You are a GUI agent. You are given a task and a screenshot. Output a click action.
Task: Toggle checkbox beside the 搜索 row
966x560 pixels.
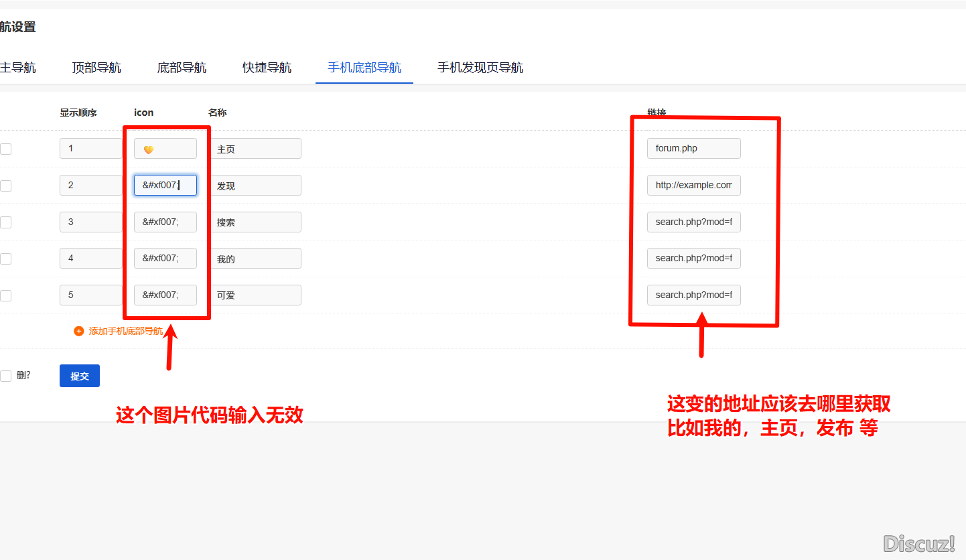click(x=5, y=222)
